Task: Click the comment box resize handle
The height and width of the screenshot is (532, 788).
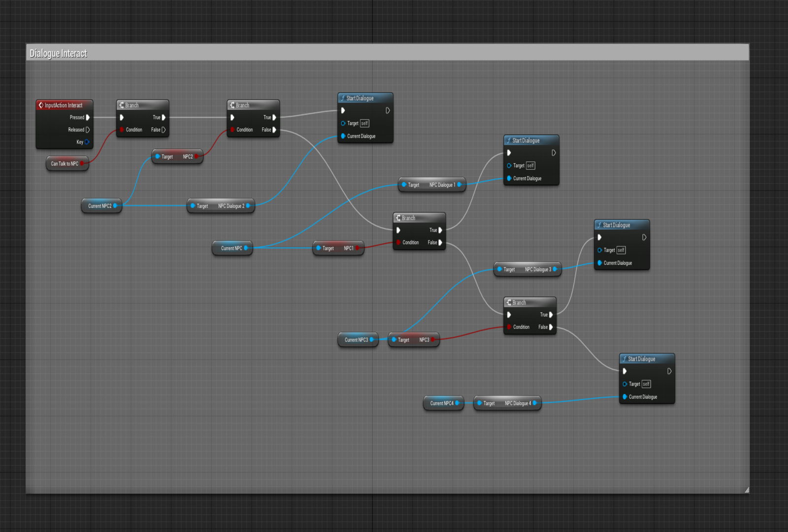Action: coord(747,490)
